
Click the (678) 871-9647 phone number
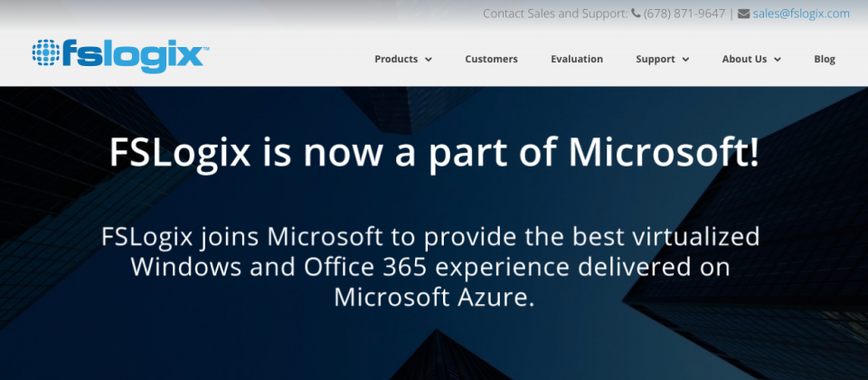coord(684,14)
